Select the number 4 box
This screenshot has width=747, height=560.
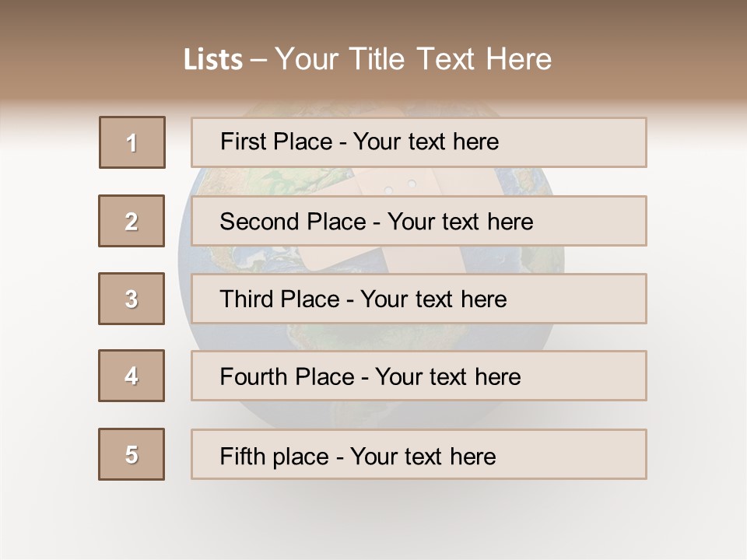pyautogui.click(x=132, y=376)
